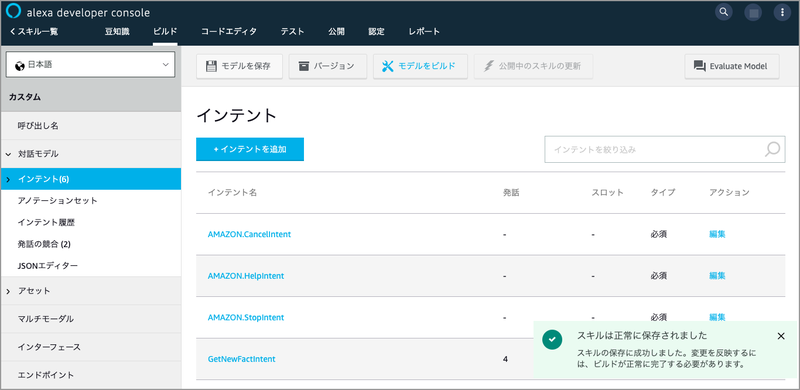The width and height of the screenshot is (800, 390).
Task: Click the バージョン button
Action: (328, 66)
